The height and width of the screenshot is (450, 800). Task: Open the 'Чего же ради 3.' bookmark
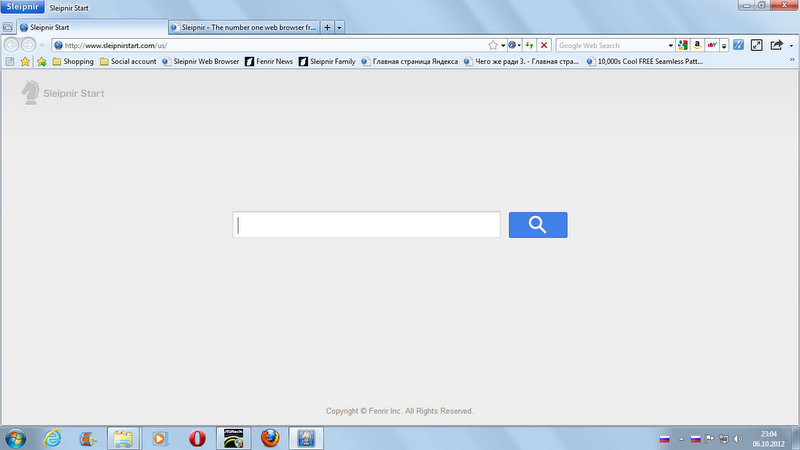pyautogui.click(x=521, y=62)
